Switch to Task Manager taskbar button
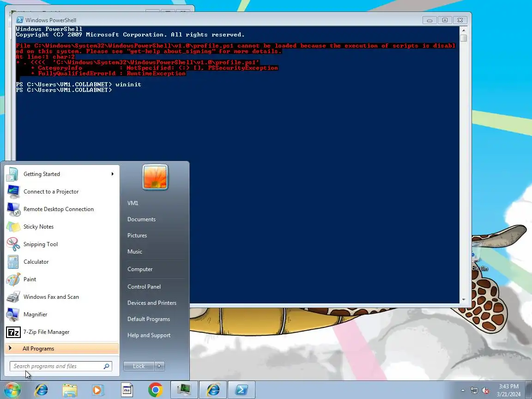 184,390
